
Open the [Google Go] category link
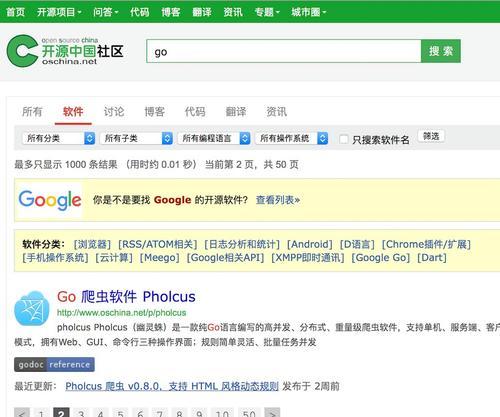pyautogui.click(x=381, y=258)
